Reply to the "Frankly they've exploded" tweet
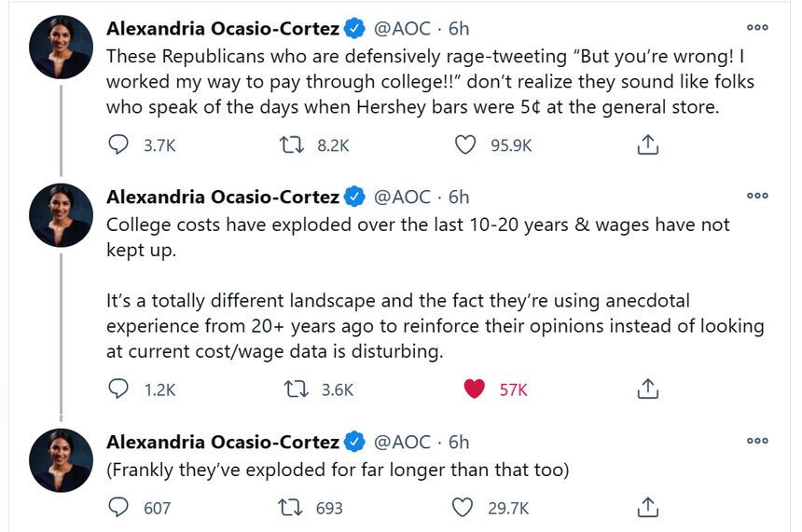The height and width of the screenshot is (532, 802). (119, 508)
